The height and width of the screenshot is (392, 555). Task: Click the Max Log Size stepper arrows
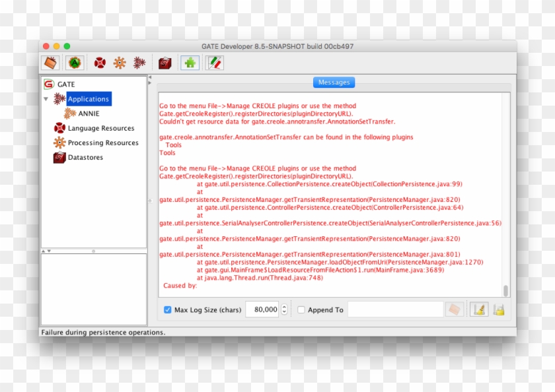284,310
